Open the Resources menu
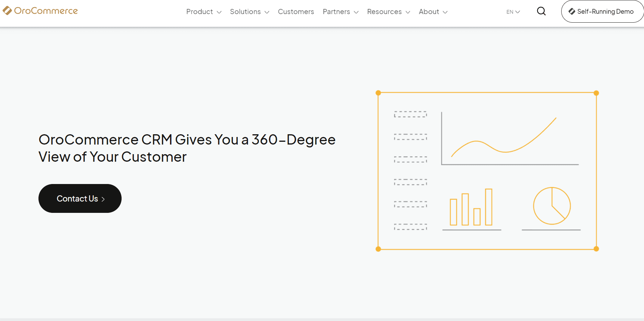This screenshot has width=644, height=321. tap(384, 12)
